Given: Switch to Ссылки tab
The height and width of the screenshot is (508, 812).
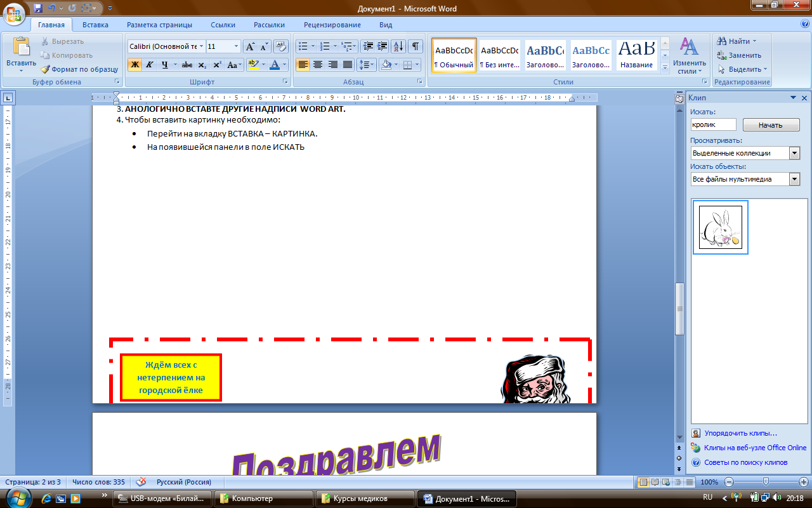Looking at the screenshot, I should (x=223, y=25).
